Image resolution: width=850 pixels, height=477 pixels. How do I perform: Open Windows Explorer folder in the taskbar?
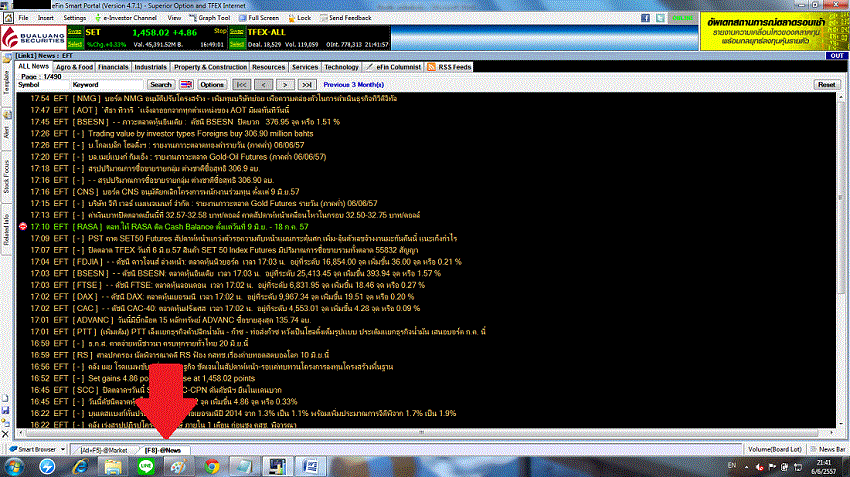[x=113, y=466]
